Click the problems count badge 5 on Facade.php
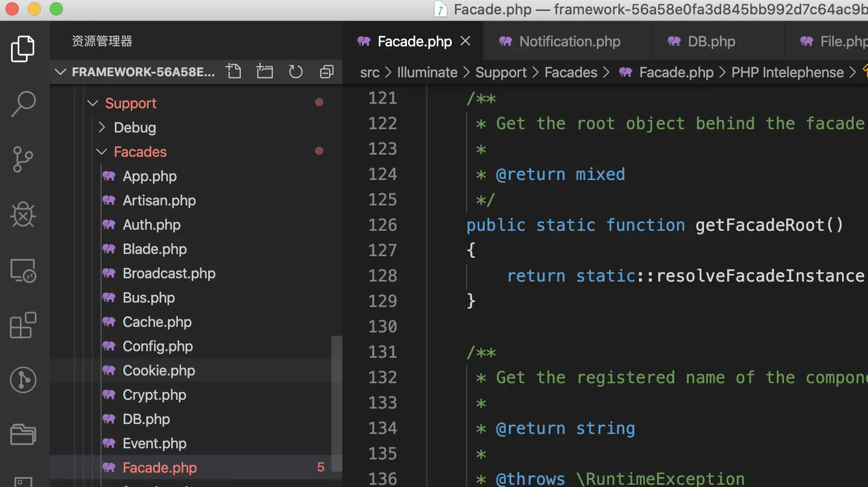The width and height of the screenshot is (868, 487). [x=320, y=468]
